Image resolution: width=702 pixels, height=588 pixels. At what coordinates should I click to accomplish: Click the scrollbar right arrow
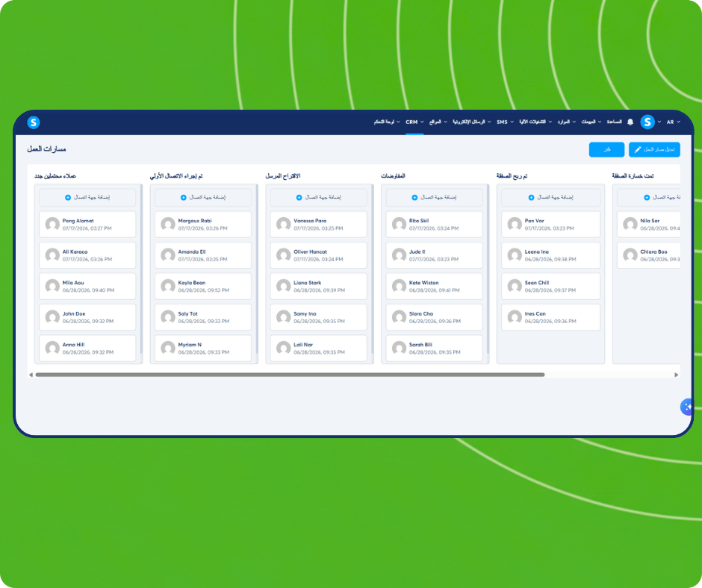pyautogui.click(x=676, y=375)
